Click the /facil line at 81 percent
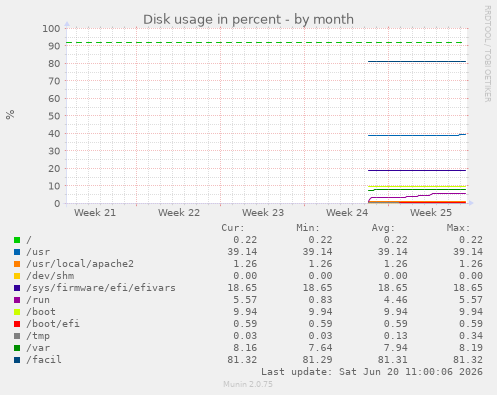This screenshot has width=497, height=395. [417, 61]
